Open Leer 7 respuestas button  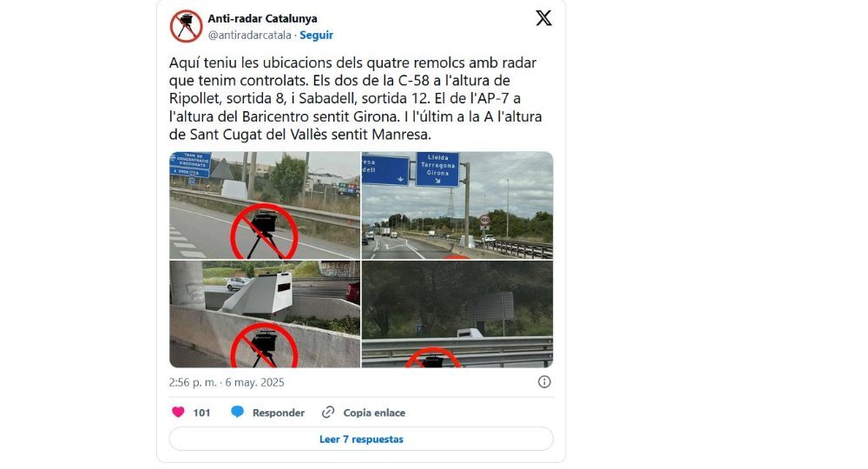pos(361,439)
